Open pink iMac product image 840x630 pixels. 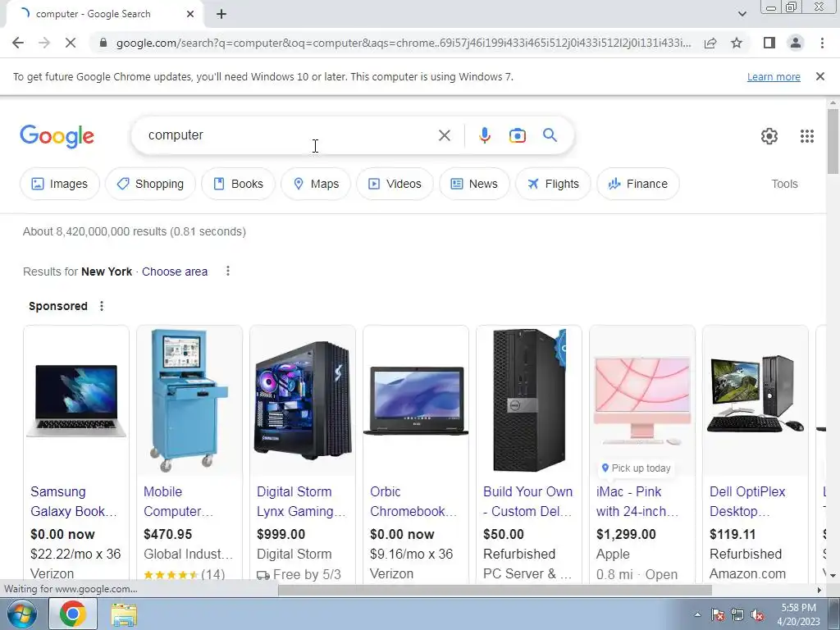tap(641, 400)
